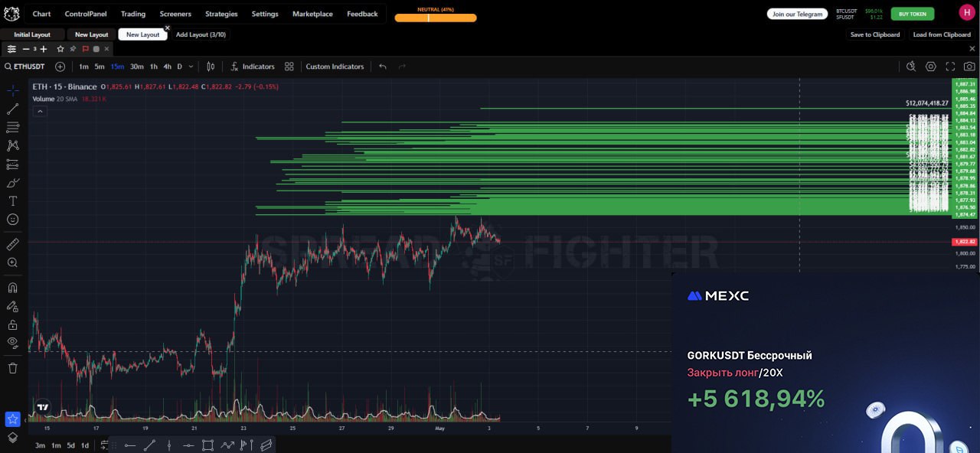Viewport: 980px width, 453px height.
Task: Open chart settings hexagon icon
Action: 931,67
